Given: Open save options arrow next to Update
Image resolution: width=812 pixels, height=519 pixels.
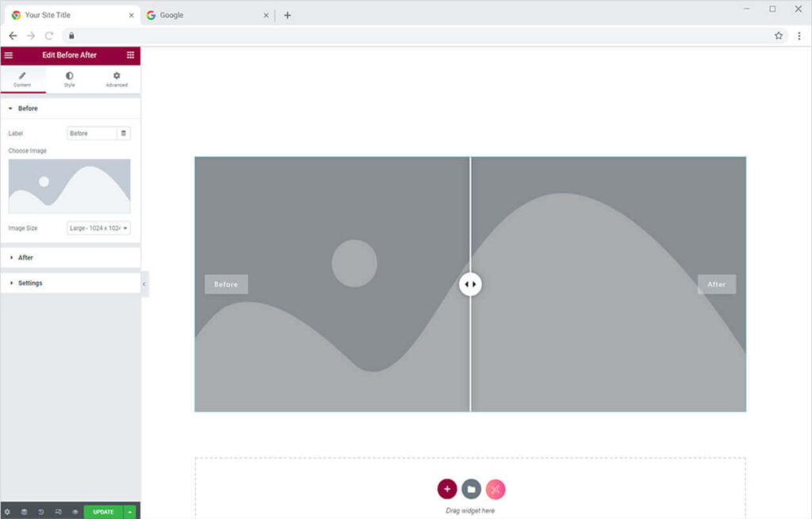Looking at the screenshot, I should (131, 512).
